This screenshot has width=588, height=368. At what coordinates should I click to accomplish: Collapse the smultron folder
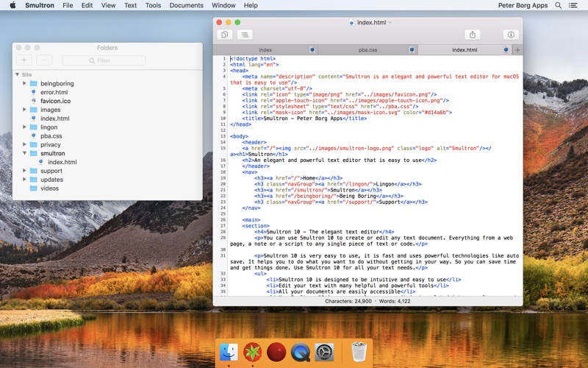24,154
